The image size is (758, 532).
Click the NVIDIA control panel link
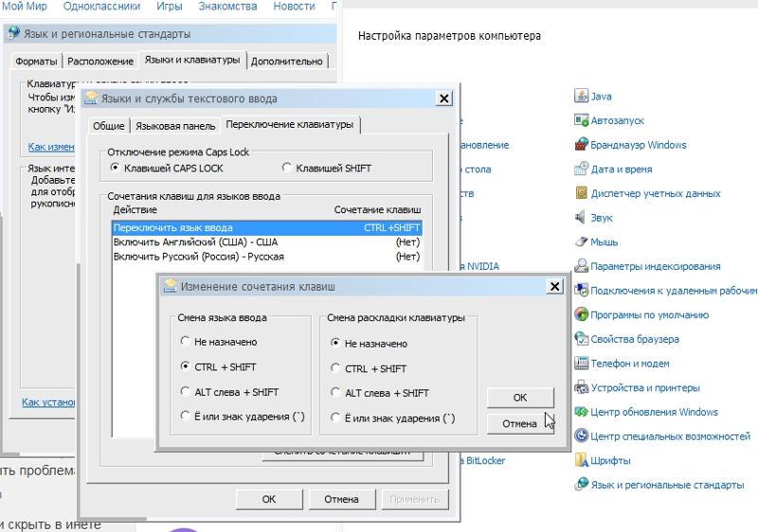(480, 266)
